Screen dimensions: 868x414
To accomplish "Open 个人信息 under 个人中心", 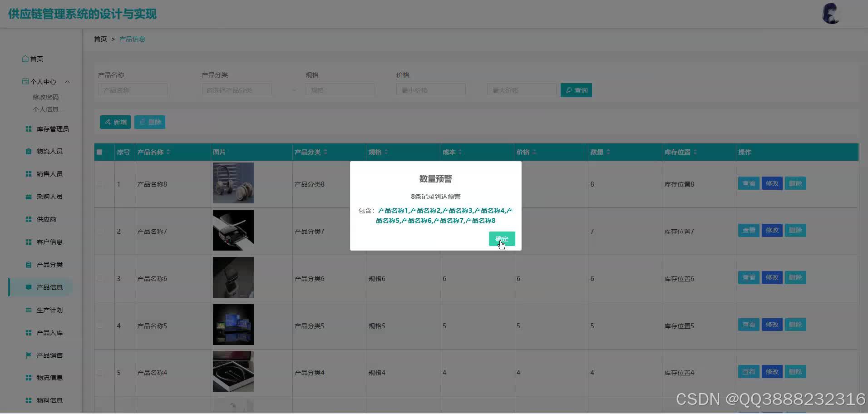I will [45, 109].
